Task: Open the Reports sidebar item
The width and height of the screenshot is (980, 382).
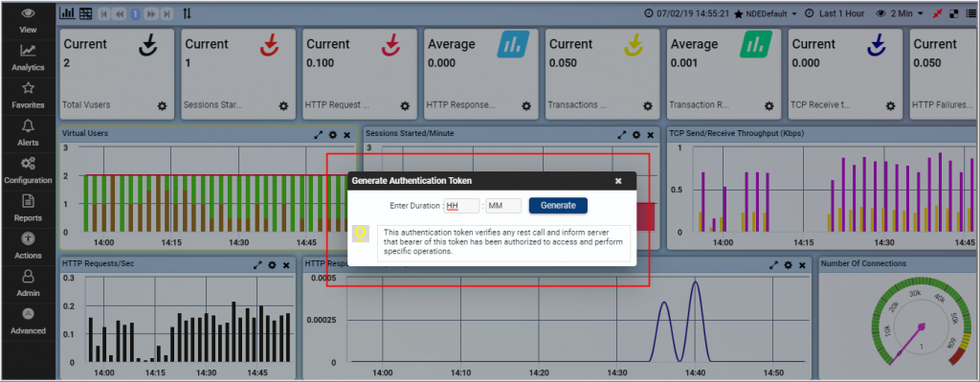Action: pyautogui.click(x=28, y=208)
